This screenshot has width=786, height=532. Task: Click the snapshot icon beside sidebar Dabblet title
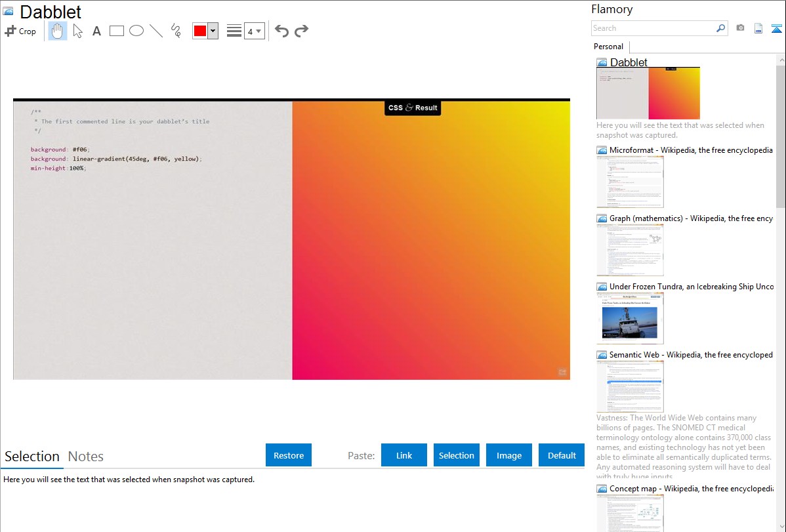pos(602,63)
